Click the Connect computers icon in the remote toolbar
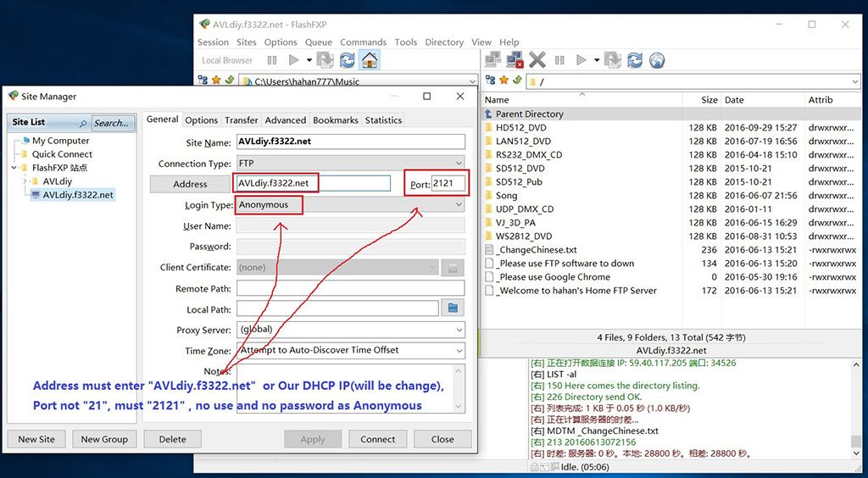868x478 pixels. [493, 59]
